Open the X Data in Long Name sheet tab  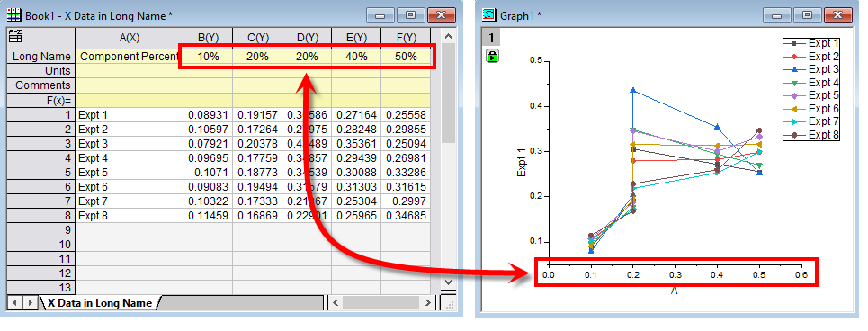(x=100, y=303)
